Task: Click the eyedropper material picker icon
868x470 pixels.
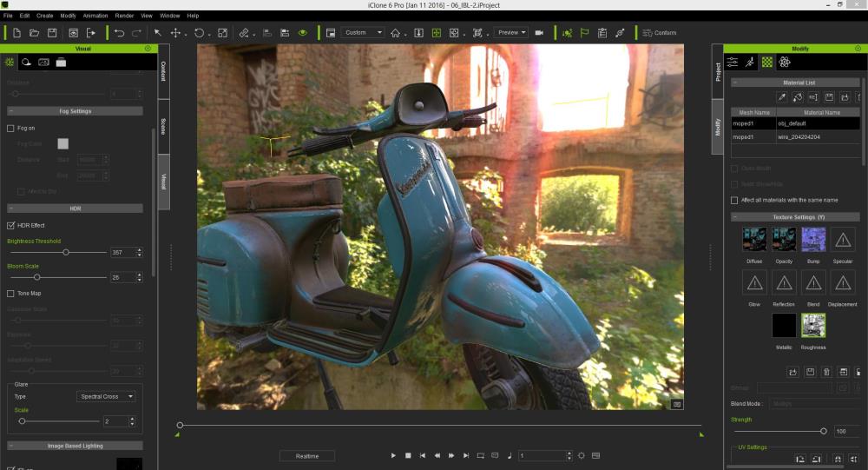Action: [x=781, y=97]
